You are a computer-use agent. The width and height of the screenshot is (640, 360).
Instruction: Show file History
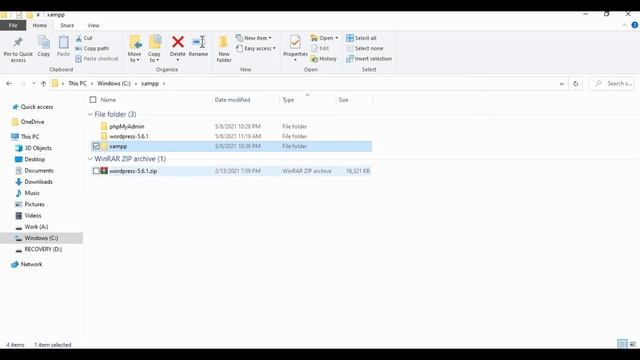tap(323, 59)
